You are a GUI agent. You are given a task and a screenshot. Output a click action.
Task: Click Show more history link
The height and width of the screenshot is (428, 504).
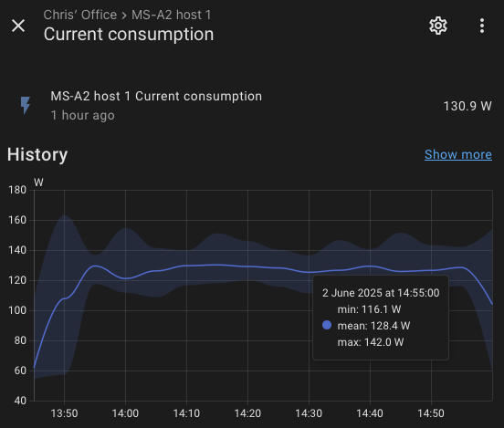pos(458,154)
